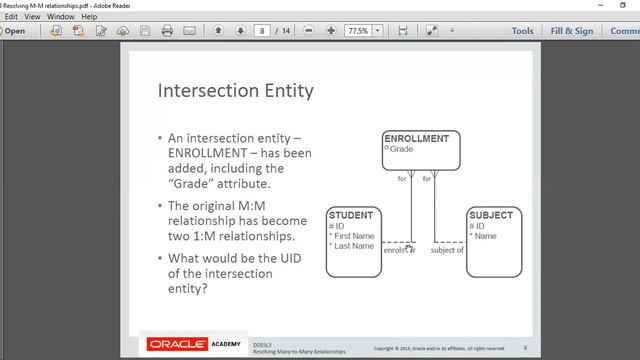Click the 77.5% zoom value field
The width and height of the screenshot is (640, 360).
(358, 31)
